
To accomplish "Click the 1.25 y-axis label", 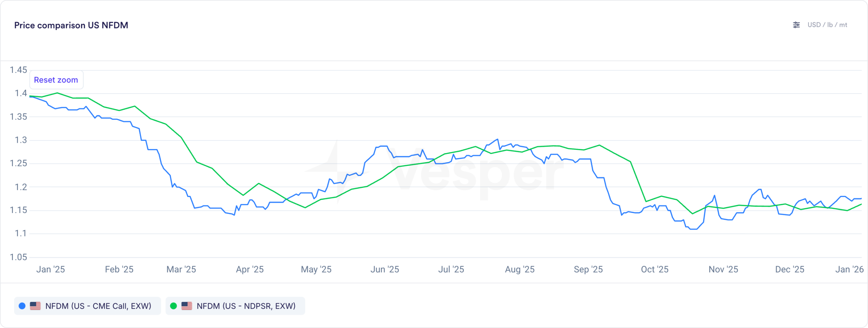I will [x=18, y=163].
